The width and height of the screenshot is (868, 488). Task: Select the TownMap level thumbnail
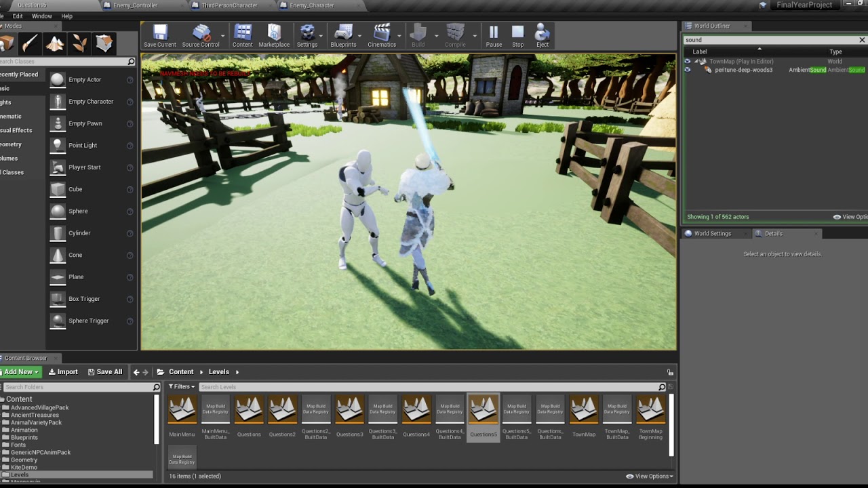(584, 411)
